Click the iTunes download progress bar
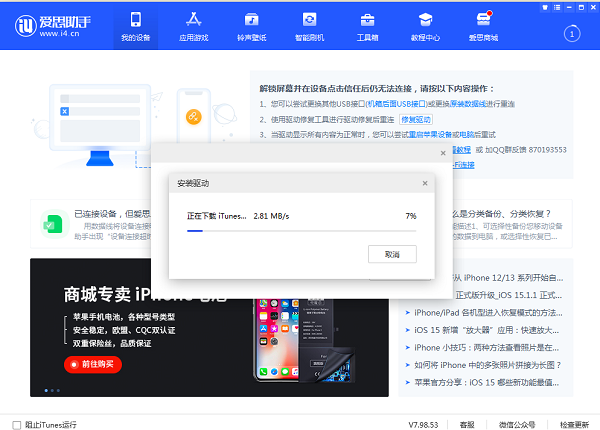The image size is (600, 430). pyautogui.click(x=301, y=230)
